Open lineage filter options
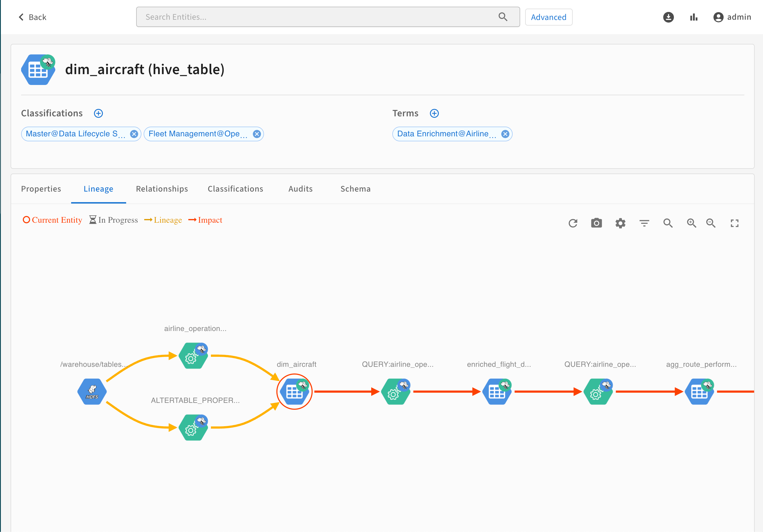The image size is (763, 532). [x=644, y=223]
